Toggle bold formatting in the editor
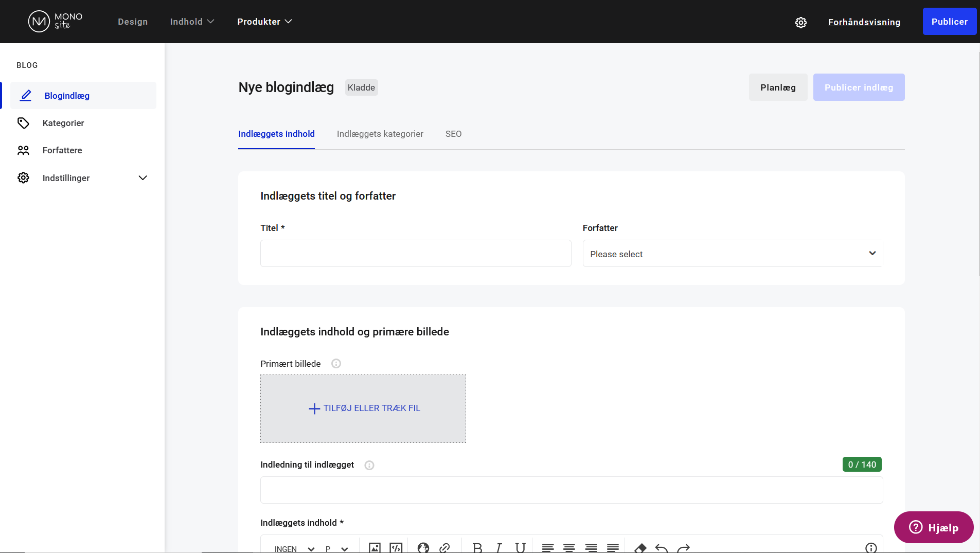 coord(477,547)
